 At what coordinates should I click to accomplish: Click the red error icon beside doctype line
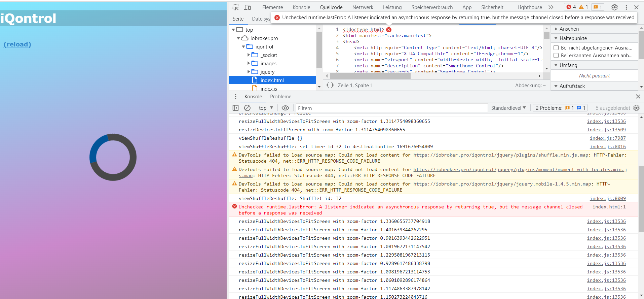point(389,30)
